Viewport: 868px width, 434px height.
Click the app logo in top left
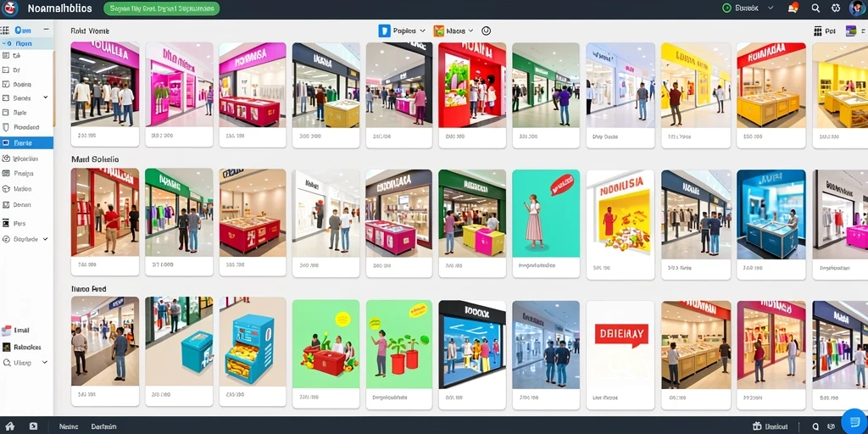tap(10, 8)
